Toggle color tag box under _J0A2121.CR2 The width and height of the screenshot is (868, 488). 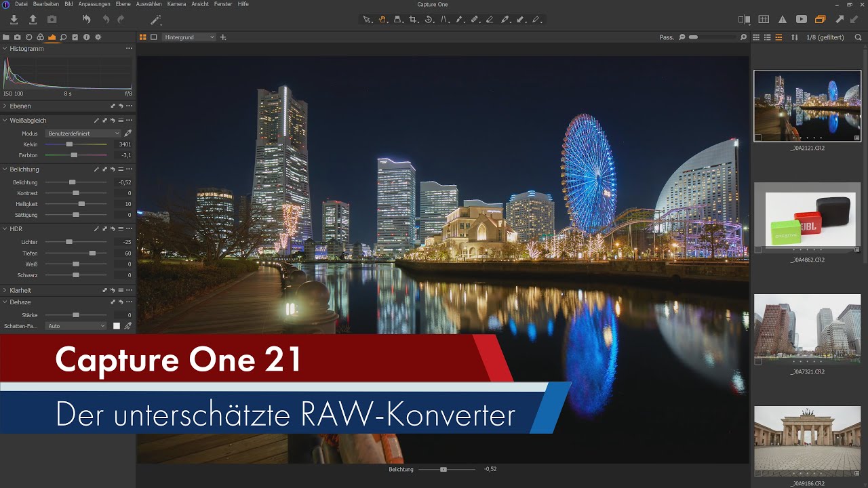(758, 138)
